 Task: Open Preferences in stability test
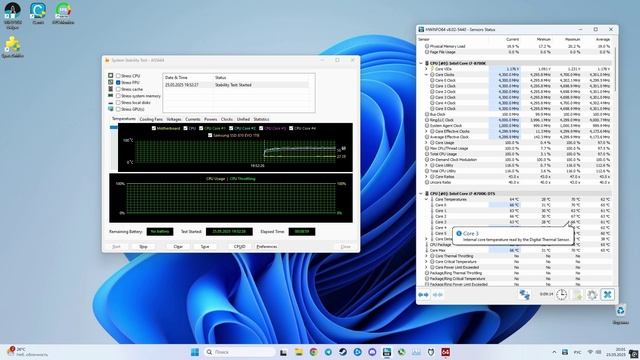click(x=267, y=247)
